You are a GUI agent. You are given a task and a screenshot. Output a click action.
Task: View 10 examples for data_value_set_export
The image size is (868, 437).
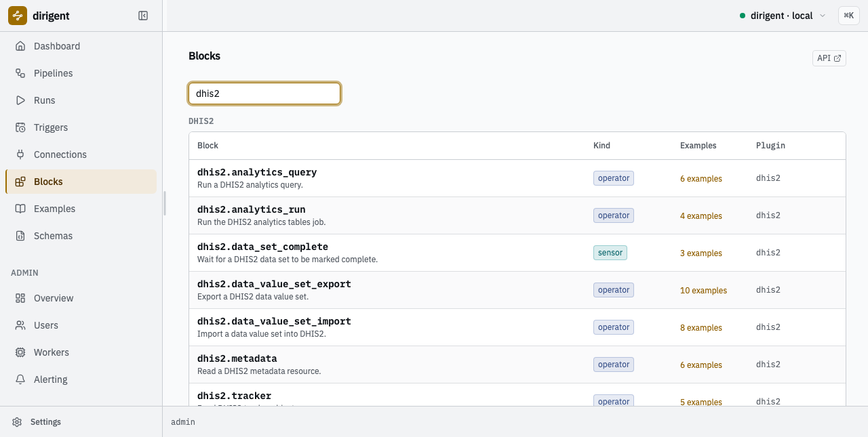(x=703, y=291)
